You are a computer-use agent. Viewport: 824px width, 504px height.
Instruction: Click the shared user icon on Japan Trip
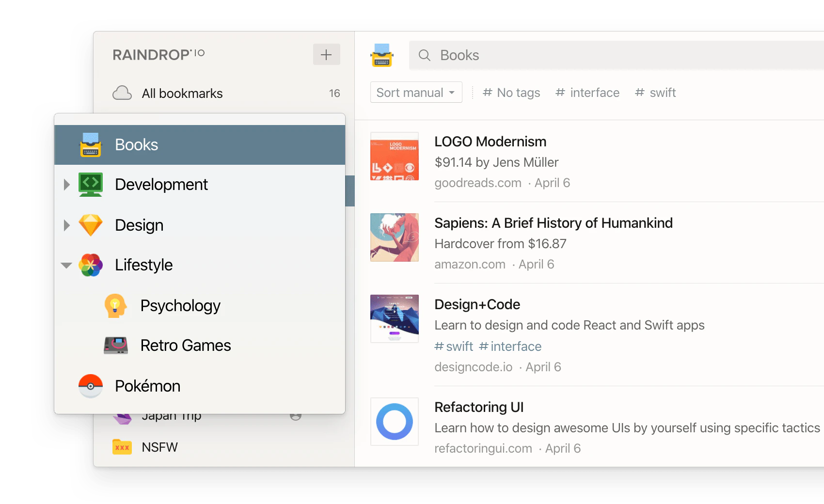point(296,417)
